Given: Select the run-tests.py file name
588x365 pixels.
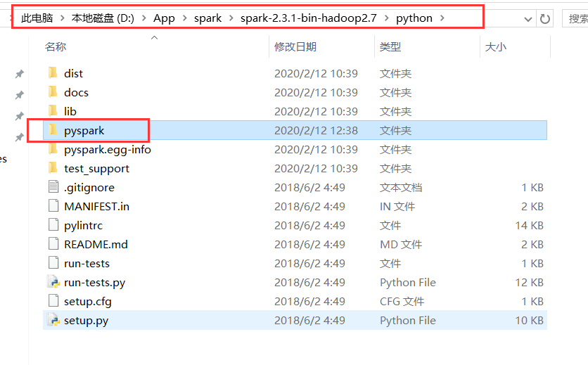Looking at the screenshot, I should (94, 283).
